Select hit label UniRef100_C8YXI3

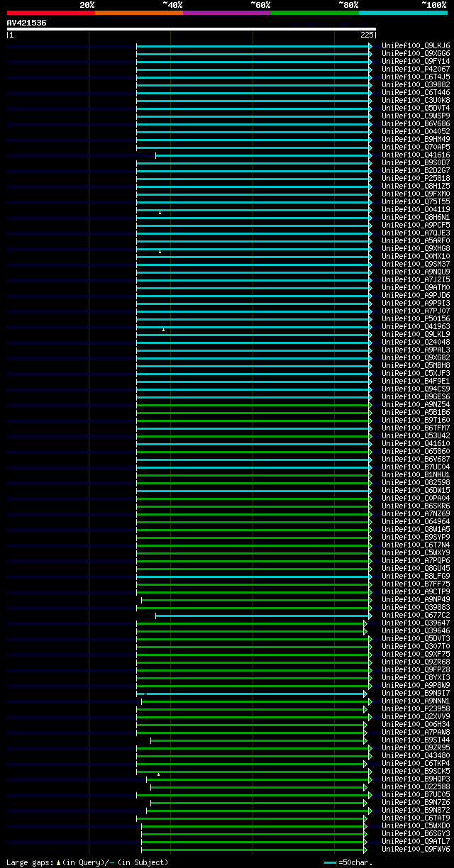click(416, 677)
